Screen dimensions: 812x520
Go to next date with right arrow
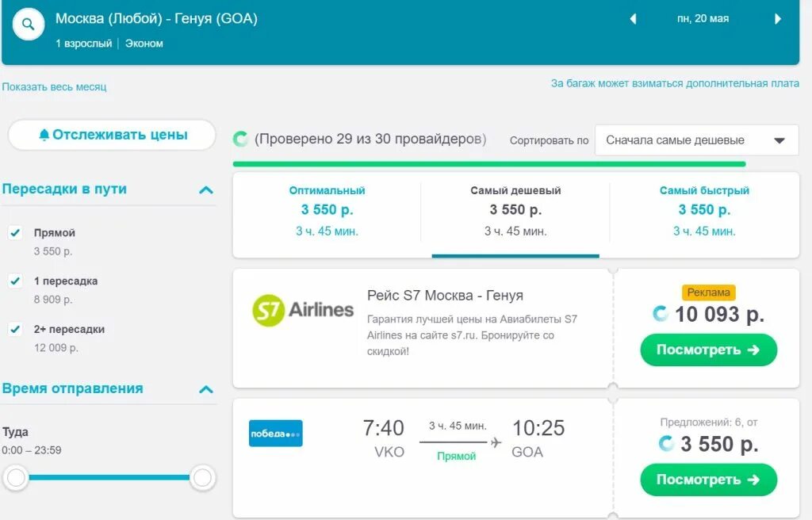[777, 19]
